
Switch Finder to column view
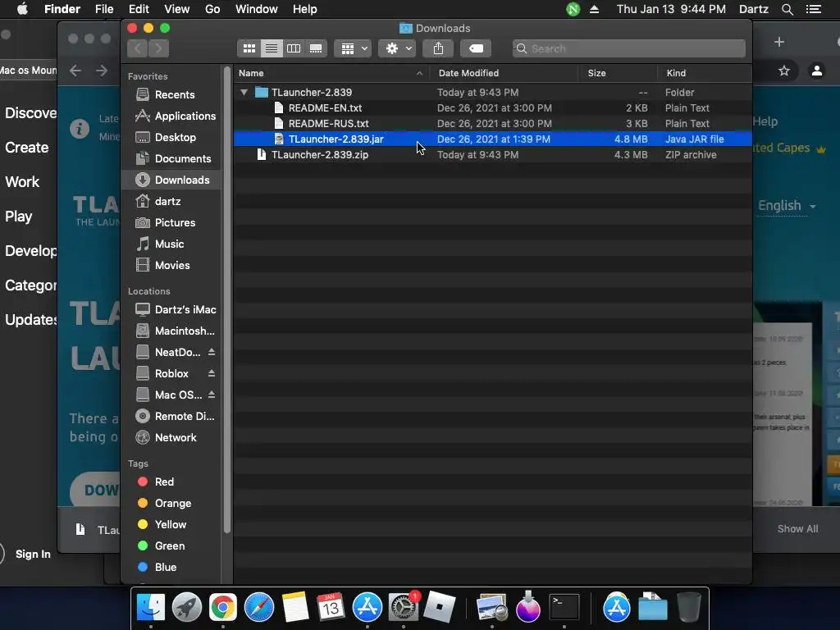pyautogui.click(x=294, y=48)
